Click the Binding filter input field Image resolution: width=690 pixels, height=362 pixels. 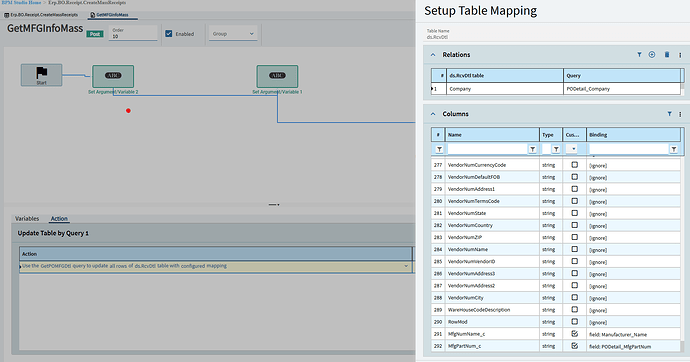[x=629, y=149]
